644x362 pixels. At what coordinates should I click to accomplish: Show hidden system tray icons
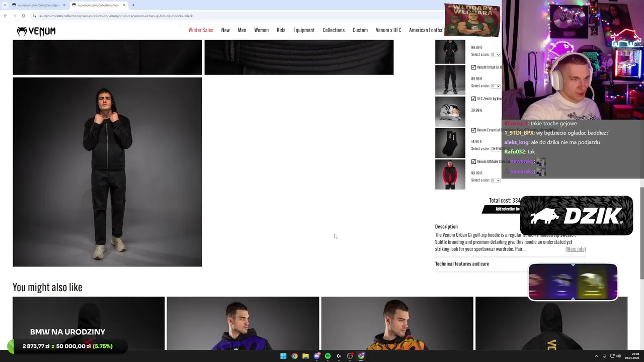click(597, 356)
